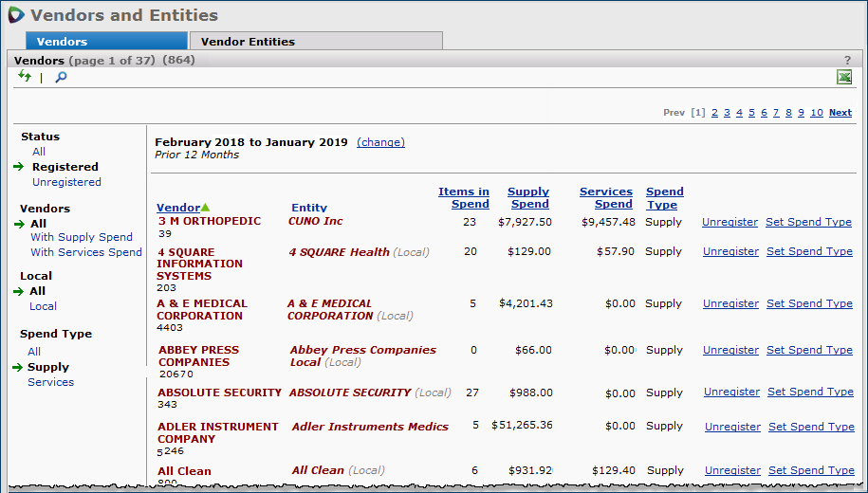Set Spend Type for ABSOLUTE SECURITY

click(x=809, y=392)
